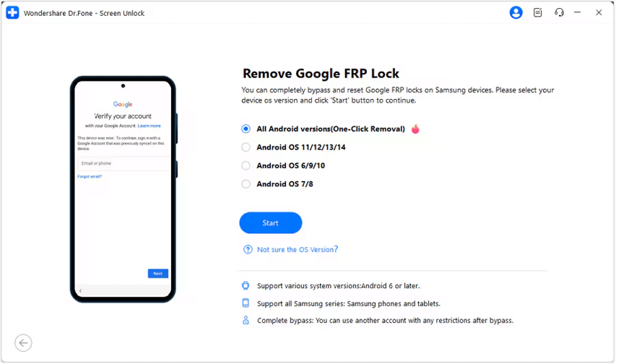
Task: Click the person icon beside Complete bypass note
Action: pyautogui.click(x=246, y=320)
